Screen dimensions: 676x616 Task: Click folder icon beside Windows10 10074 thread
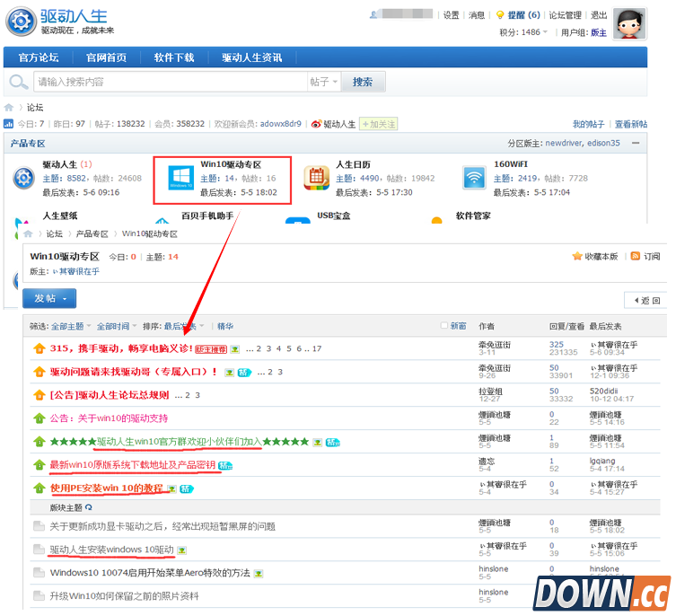point(40,572)
